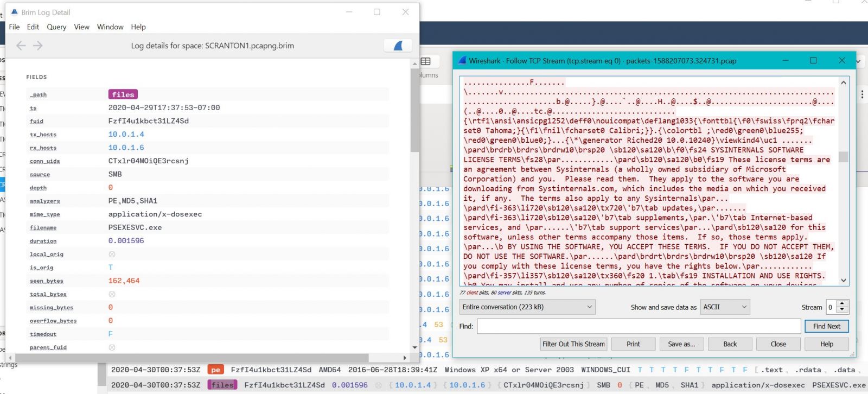Image resolution: width=868 pixels, height=394 pixels.
Task: Click the Find text input field
Action: 639,326
